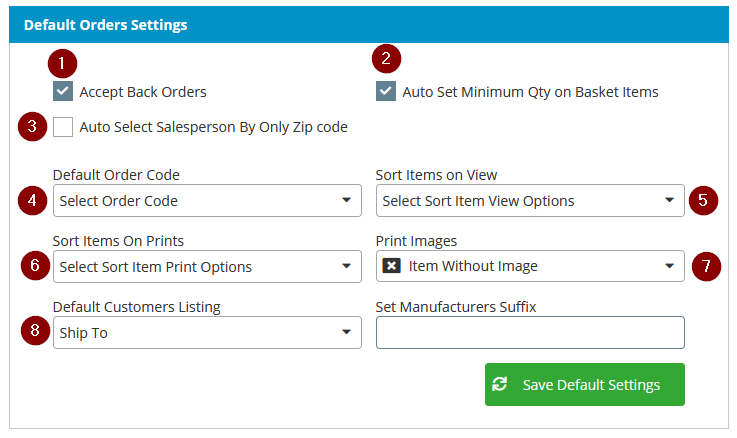The width and height of the screenshot is (737, 438).
Task: Uncheck the Accept Back Orders checkbox
Action: pyautogui.click(x=63, y=91)
